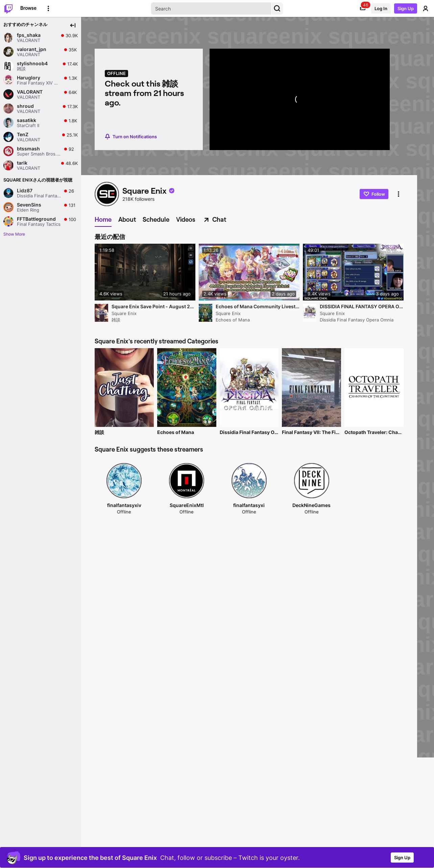The height and width of the screenshot is (868, 434).
Task: Open the three-dot menu beside Browse
Action: 48,8
